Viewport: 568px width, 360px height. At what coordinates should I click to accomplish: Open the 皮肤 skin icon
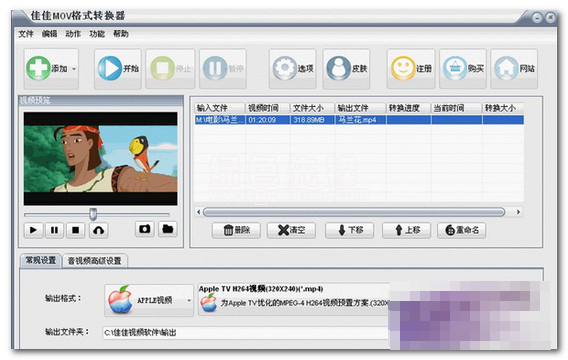[x=338, y=68]
